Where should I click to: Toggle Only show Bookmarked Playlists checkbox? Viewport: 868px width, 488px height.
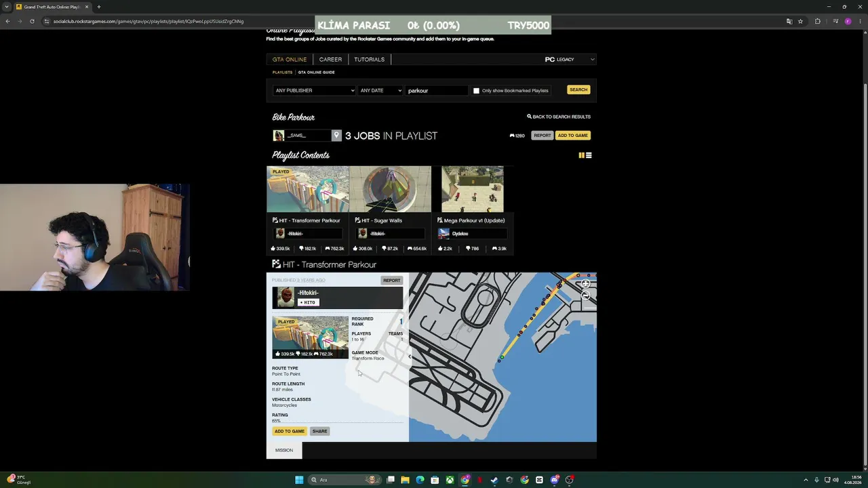tap(476, 90)
